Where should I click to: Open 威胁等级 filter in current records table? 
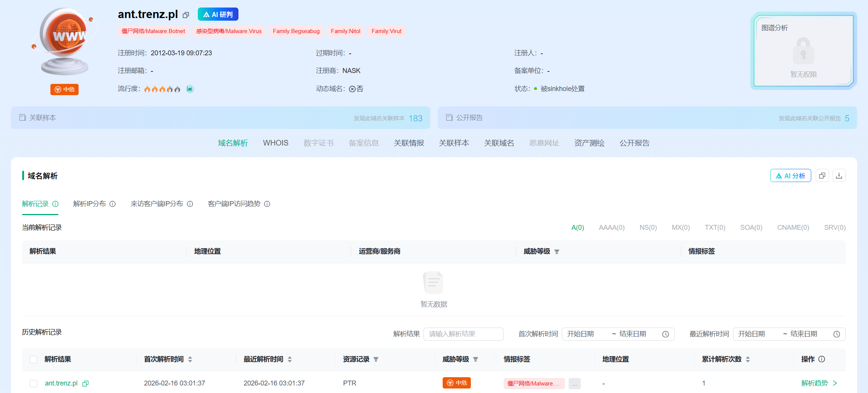coord(557,252)
